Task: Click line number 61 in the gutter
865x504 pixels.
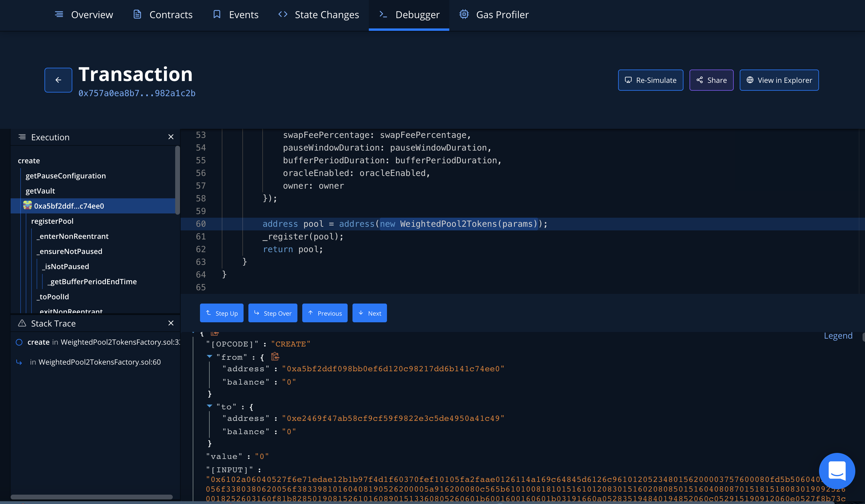Action: 201,236
